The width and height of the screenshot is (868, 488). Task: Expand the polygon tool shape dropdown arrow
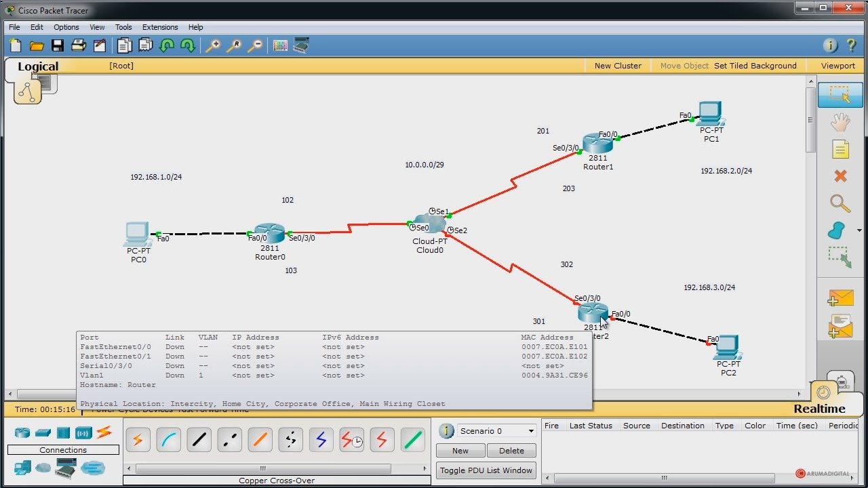point(859,230)
